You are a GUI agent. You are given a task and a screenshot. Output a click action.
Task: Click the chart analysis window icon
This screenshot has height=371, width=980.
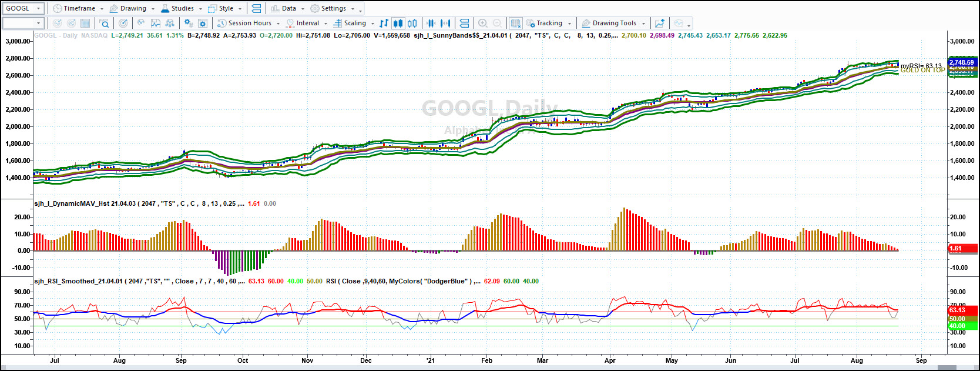point(156,23)
